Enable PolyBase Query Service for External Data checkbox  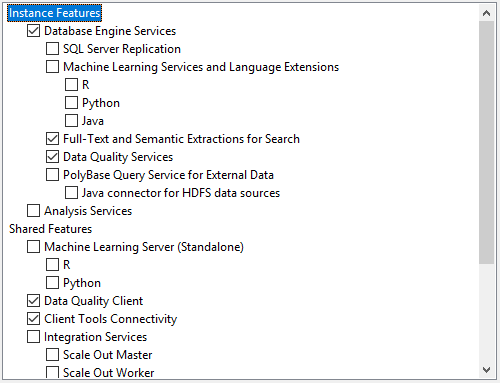point(52,175)
